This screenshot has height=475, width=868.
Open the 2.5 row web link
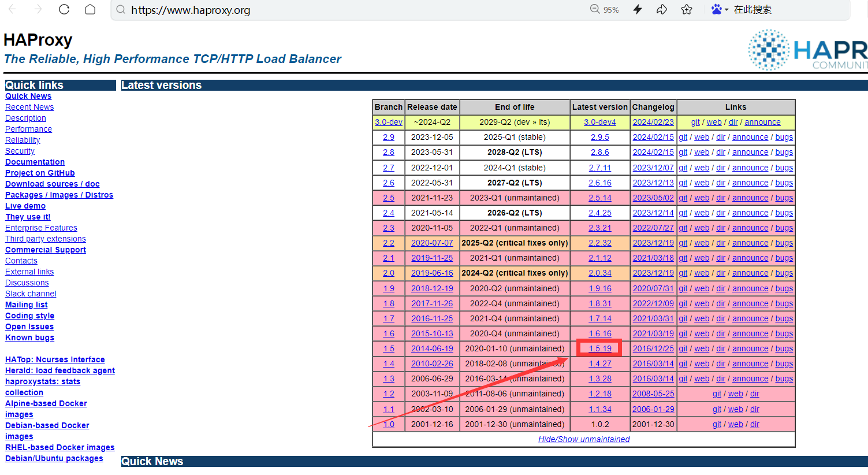point(702,198)
